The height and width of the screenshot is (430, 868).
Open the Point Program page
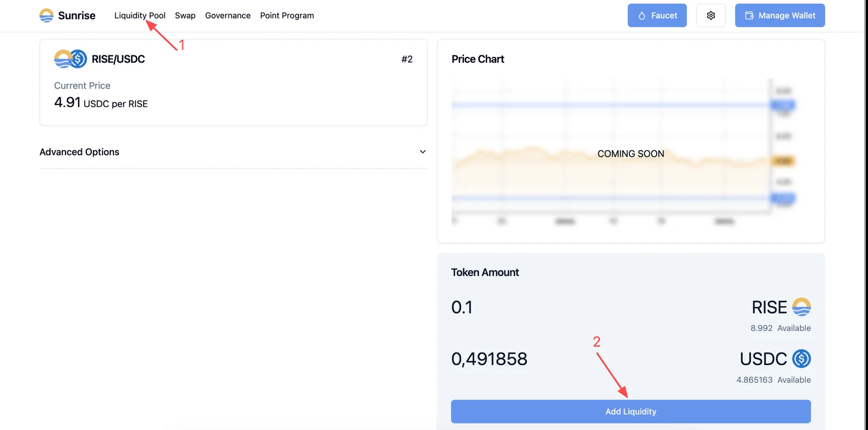(287, 15)
